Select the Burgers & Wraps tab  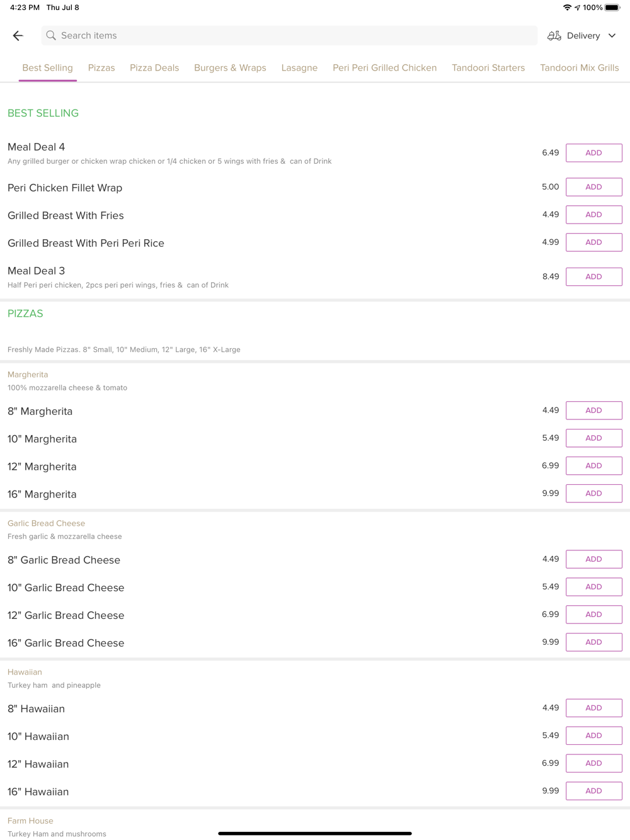(230, 68)
